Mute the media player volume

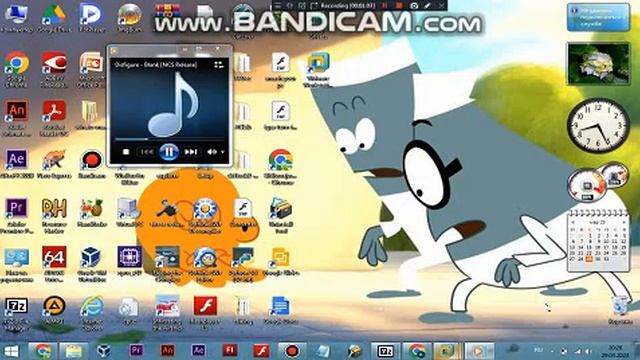tap(211, 152)
